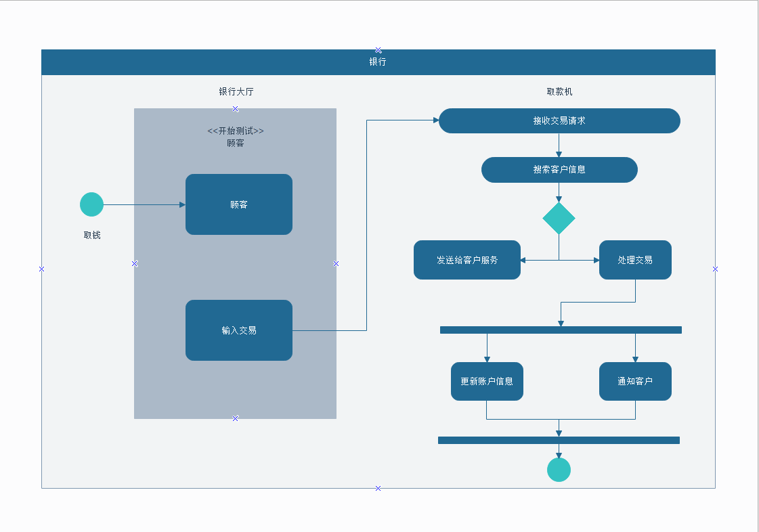Click connection point at top of gray container
The height and width of the screenshot is (532, 759).
235,109
